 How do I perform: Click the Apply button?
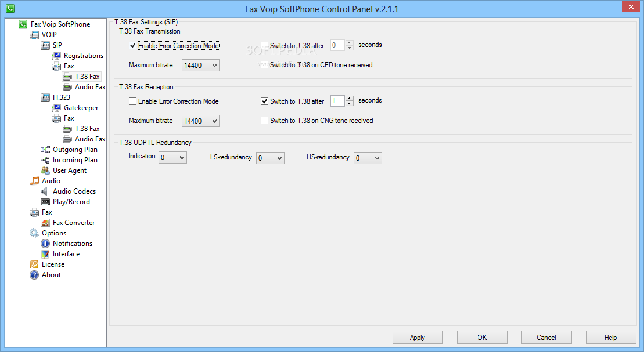[x=418, y=338]
